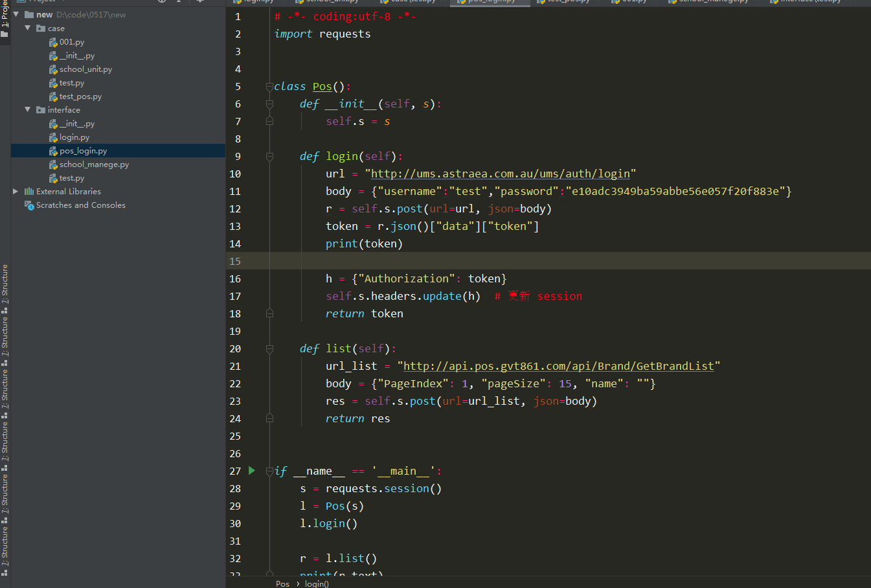This screenshot has width=871, height=588.
Task: Collapse the interface folder in the project tree
Action: [x=28, y=110]
